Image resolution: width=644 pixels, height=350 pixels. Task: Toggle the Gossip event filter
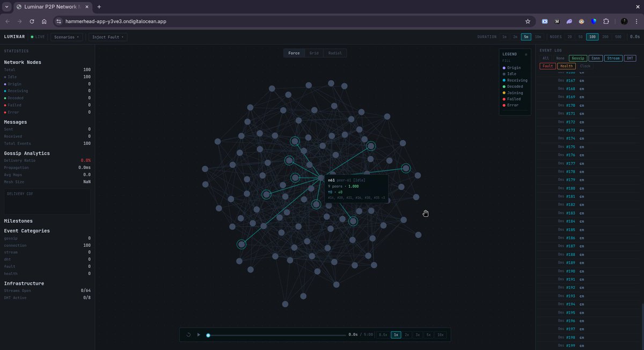578,58
